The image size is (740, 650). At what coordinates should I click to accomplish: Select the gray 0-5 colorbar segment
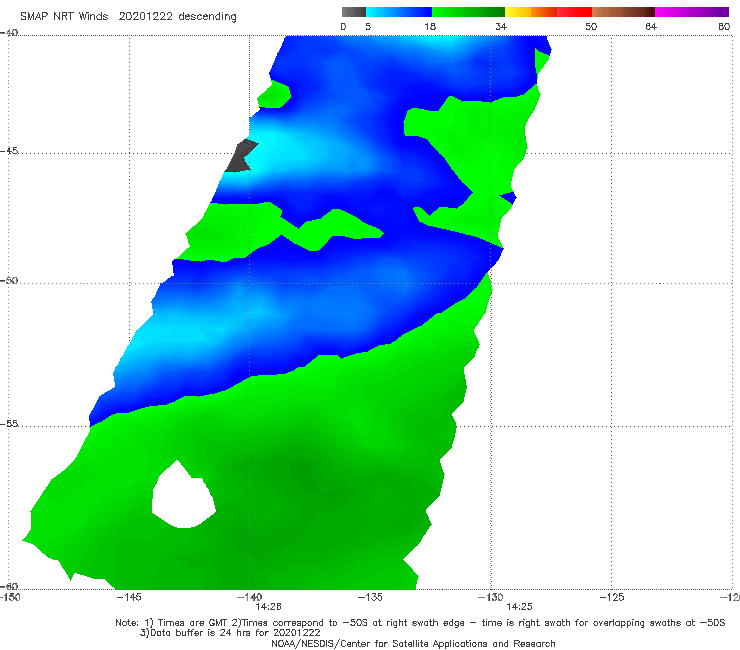click(354, 12)
